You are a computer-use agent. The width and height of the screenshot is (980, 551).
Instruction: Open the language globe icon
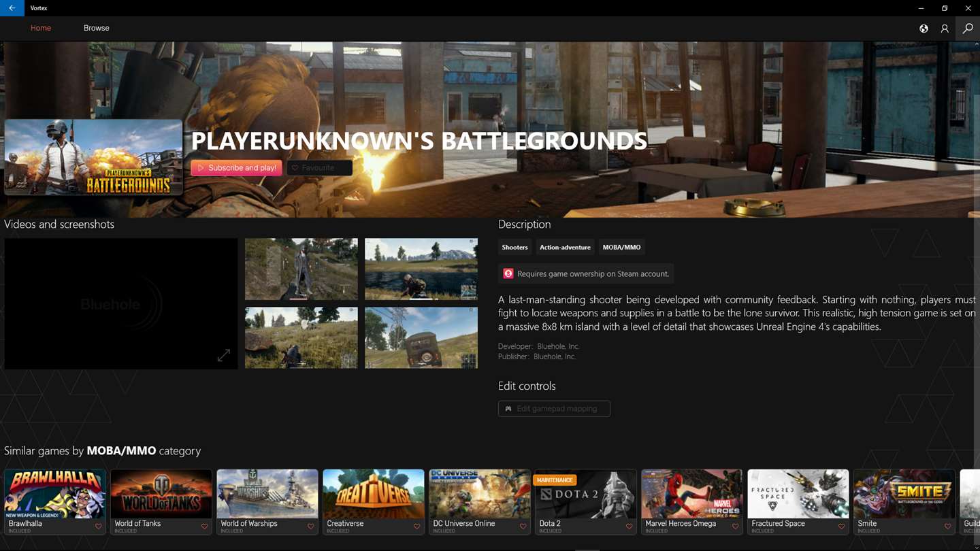pyautogui.click(x=924, y=29)
